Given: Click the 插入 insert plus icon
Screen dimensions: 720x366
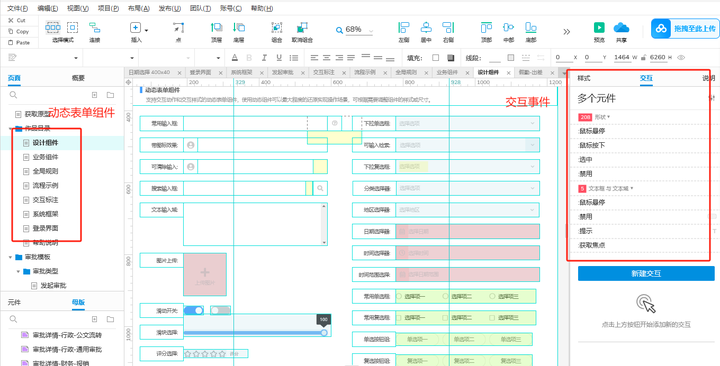Looking at the screenshot, I should click(135, 28).
